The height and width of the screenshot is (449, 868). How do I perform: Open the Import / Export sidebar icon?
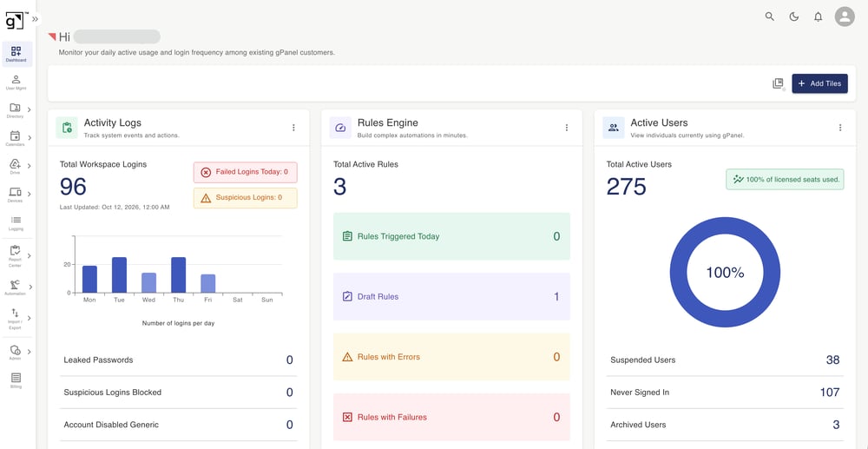(15, 314)
